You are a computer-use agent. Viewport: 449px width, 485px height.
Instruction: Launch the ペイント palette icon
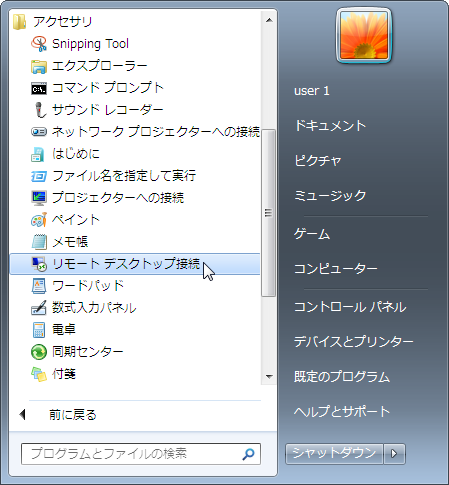point(39,220)
